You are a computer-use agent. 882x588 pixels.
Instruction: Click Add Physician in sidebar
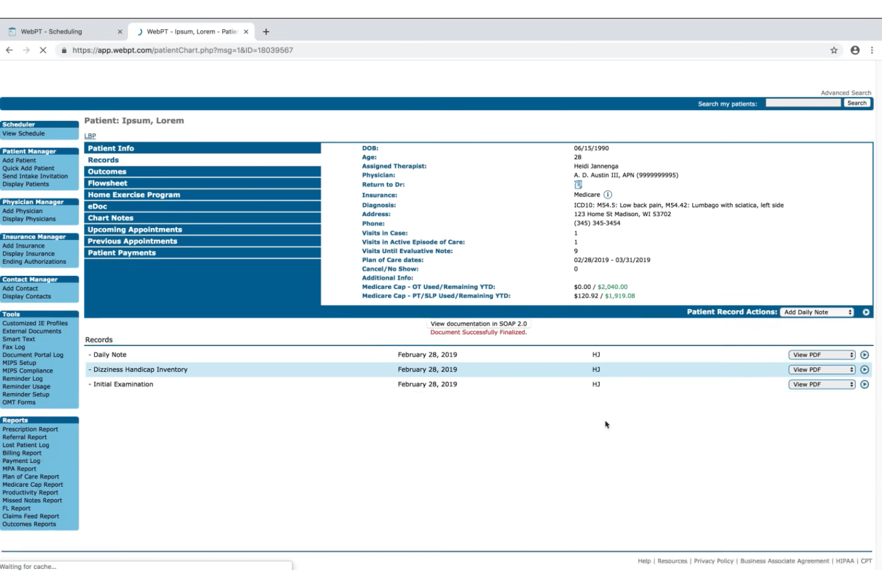click(22, 211)
